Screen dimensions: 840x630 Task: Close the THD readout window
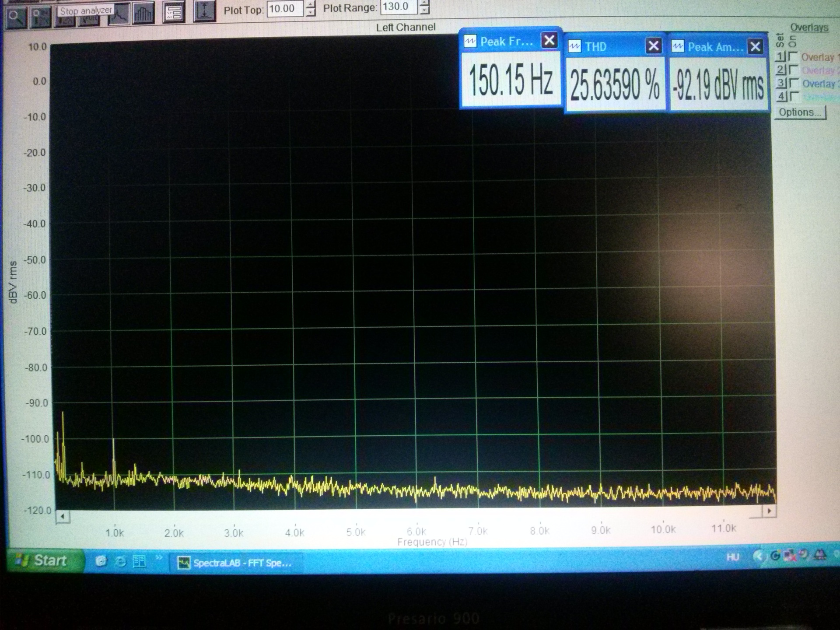pos(653,46)
